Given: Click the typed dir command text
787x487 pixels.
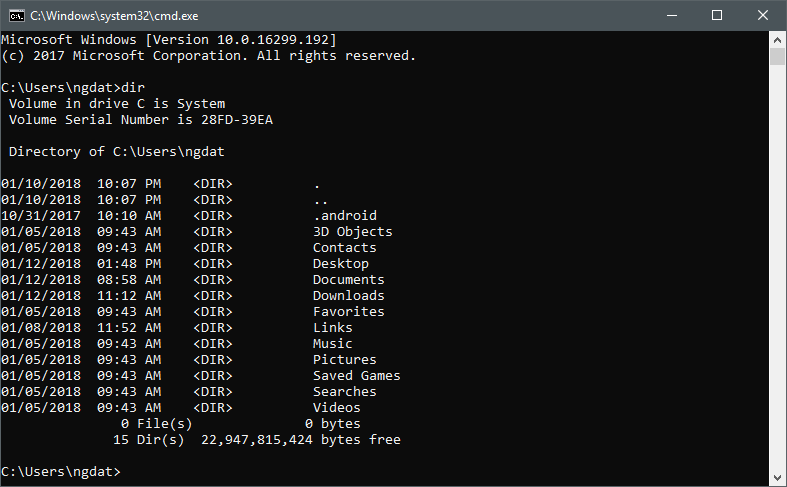Looking at the screenshot, I should (x=132, y=88).
